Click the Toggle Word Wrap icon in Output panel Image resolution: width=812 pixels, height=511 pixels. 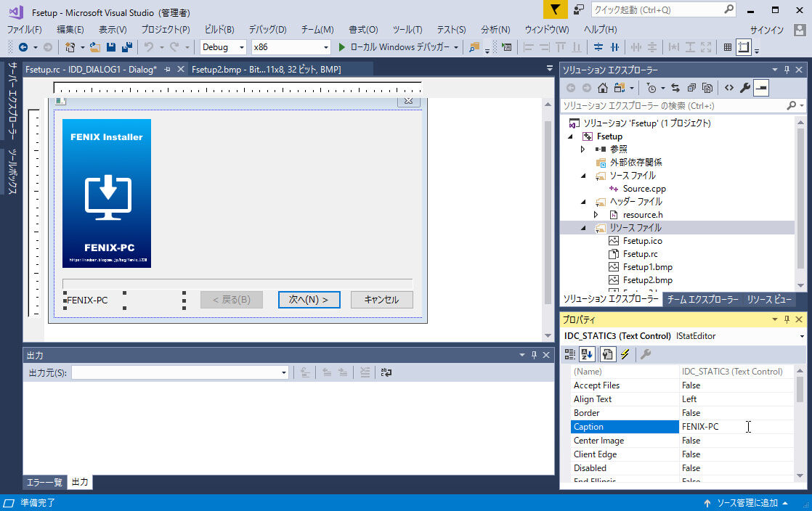point(386,372)
